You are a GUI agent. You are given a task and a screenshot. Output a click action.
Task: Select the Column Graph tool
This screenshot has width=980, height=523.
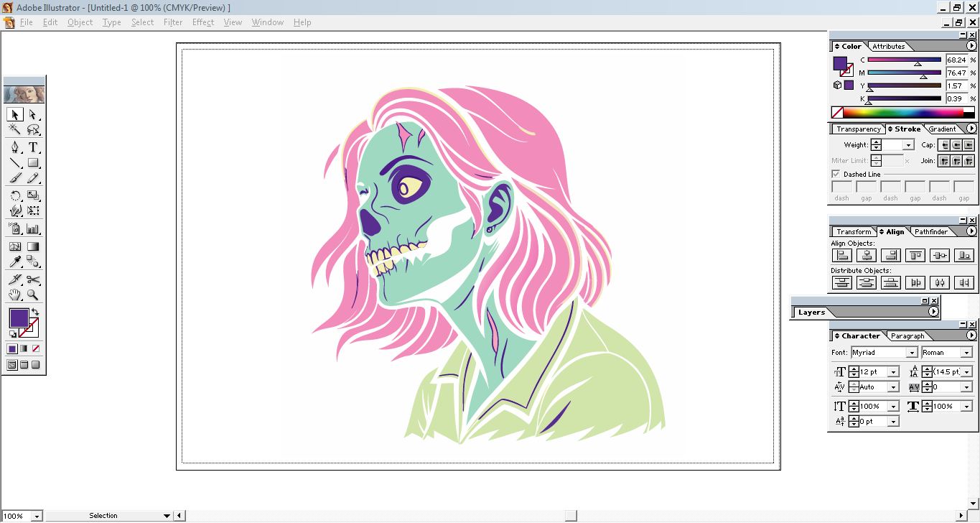33,228
